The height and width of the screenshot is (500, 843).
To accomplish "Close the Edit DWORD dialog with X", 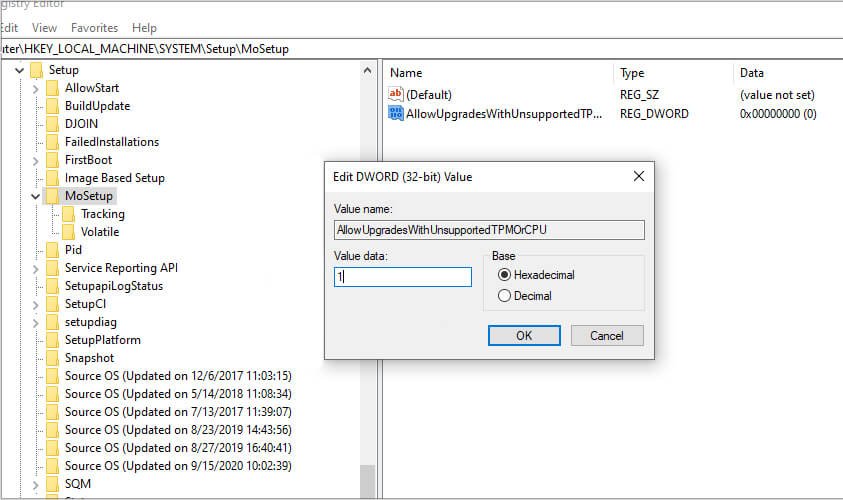I will (x=638, y=177).
